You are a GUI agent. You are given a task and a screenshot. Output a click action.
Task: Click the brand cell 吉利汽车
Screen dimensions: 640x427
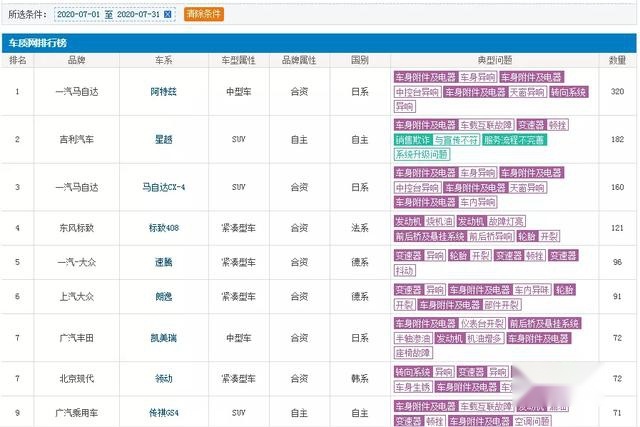click(x=76, y=140)
